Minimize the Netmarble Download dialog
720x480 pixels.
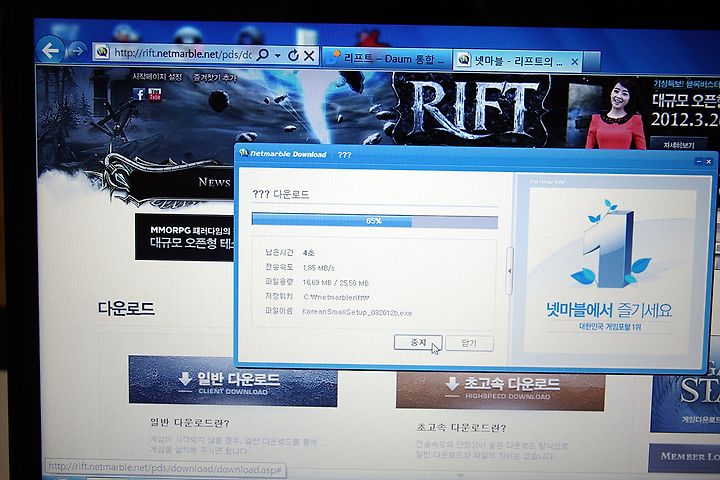tap(699, 161)
